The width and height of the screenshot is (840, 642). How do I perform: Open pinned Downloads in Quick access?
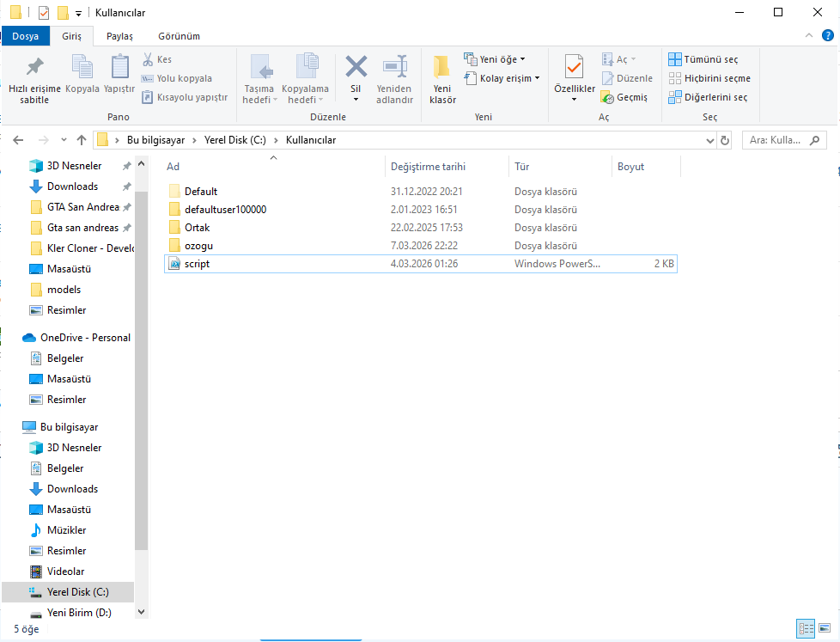72,186
